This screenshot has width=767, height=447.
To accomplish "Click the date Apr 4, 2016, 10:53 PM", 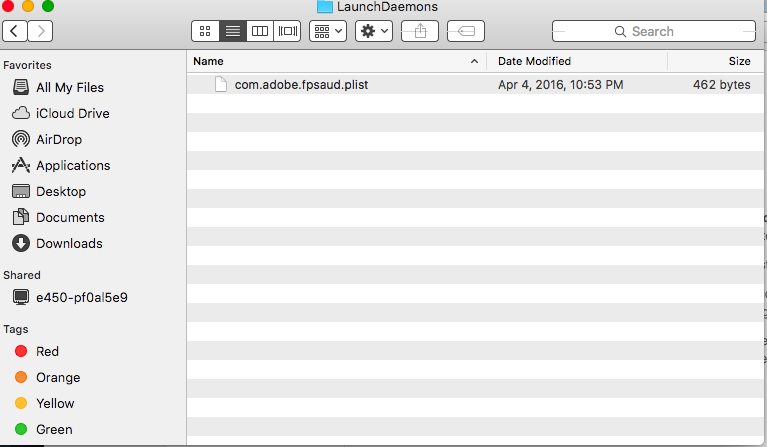I will pos(561,85).
